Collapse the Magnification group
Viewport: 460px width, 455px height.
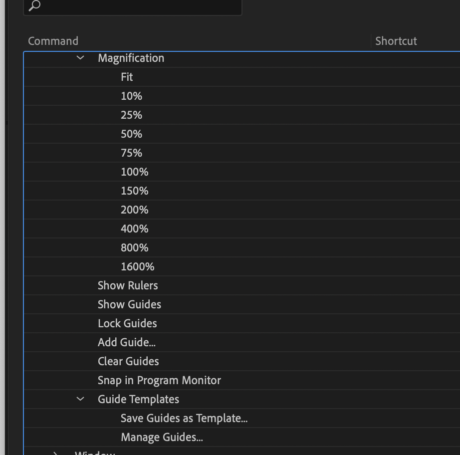[80, 58]
